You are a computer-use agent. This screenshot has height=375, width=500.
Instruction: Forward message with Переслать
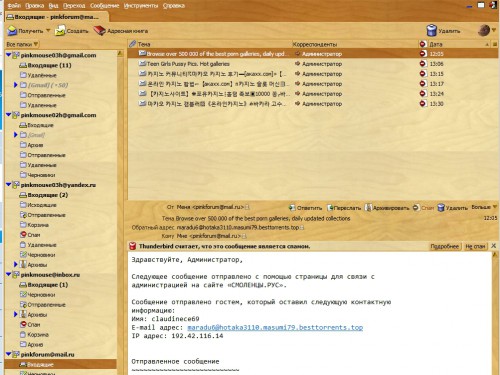pos(344,208)
